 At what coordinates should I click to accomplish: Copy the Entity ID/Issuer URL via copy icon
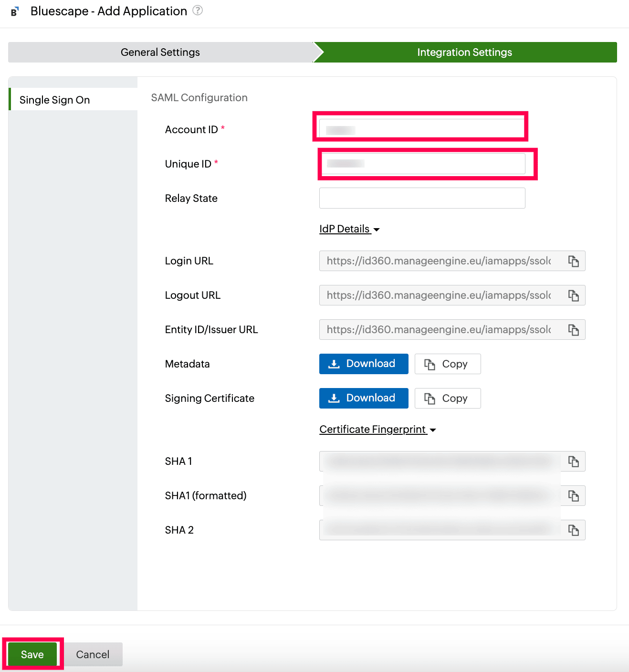point(573,330)
